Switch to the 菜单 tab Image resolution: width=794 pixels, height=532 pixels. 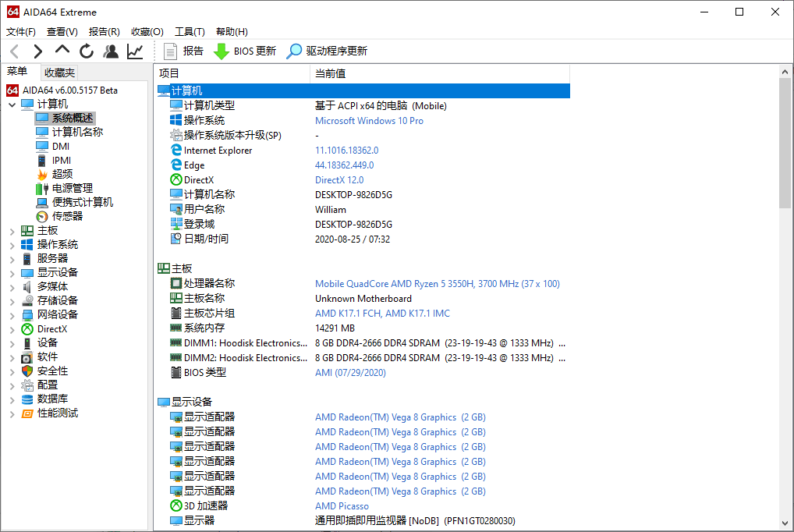(x=17, y=72)
